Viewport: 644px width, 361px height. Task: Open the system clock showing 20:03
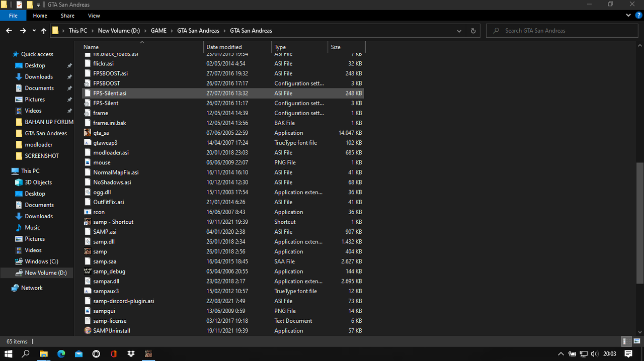pyautogui.click(x=609, y=353)
